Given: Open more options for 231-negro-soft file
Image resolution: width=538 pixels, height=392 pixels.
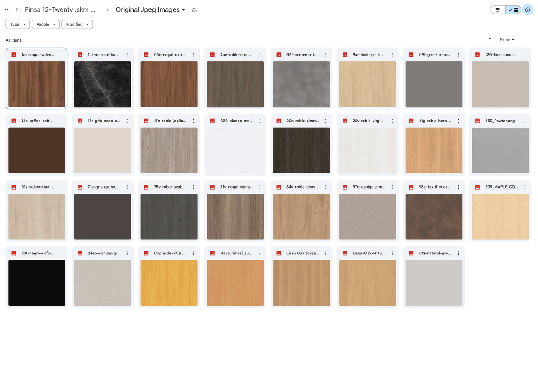Looking at the screenshot, I should pos(61,253).
